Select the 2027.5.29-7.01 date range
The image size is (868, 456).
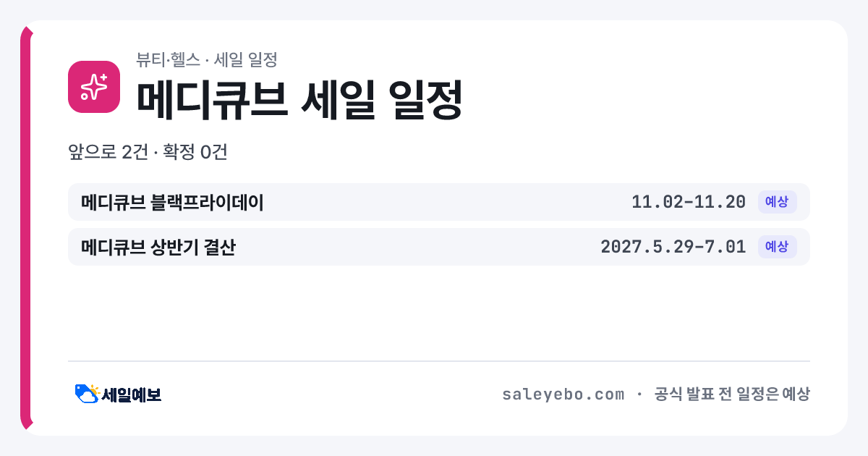673,247
